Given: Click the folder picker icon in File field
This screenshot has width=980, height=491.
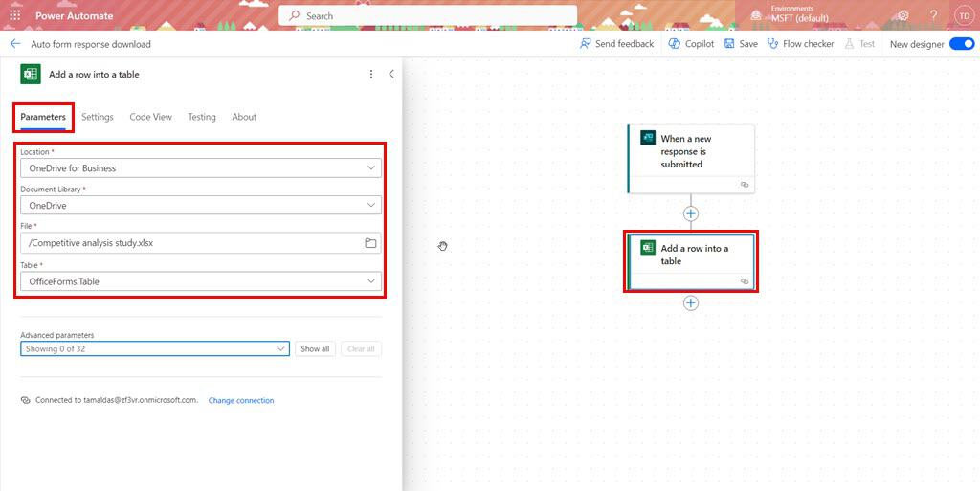Looking at the screenshot, I should click(370, 243).
